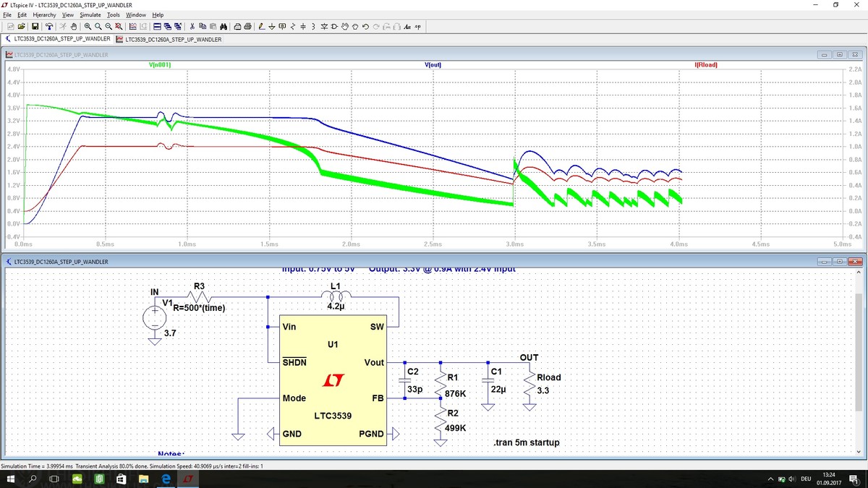Open the Simulate menu

click(90, 14)
